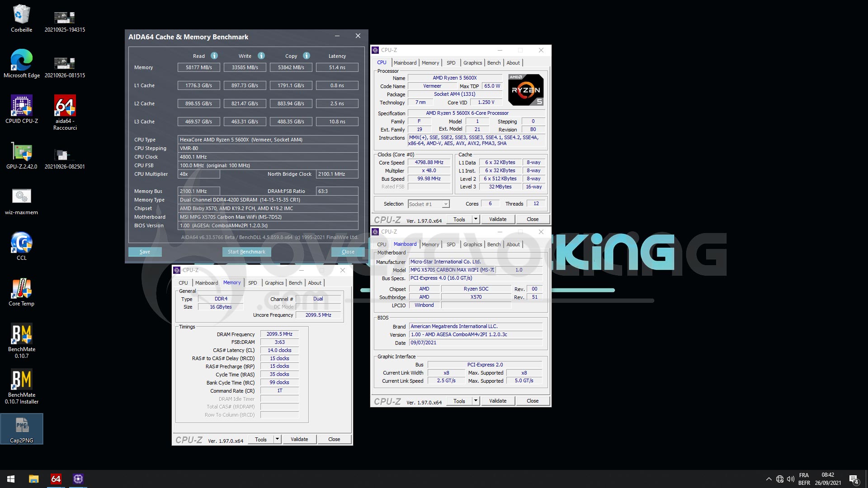The image size is (868, 488).
Task: Click Validate in the top CPU-Z window
Action: point(498,219)
